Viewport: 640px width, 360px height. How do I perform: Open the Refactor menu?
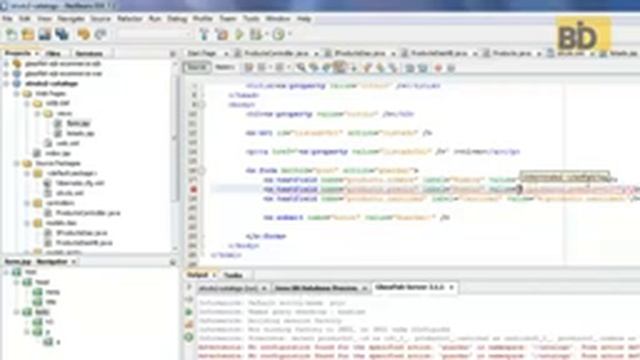click(x=129, y=19)
